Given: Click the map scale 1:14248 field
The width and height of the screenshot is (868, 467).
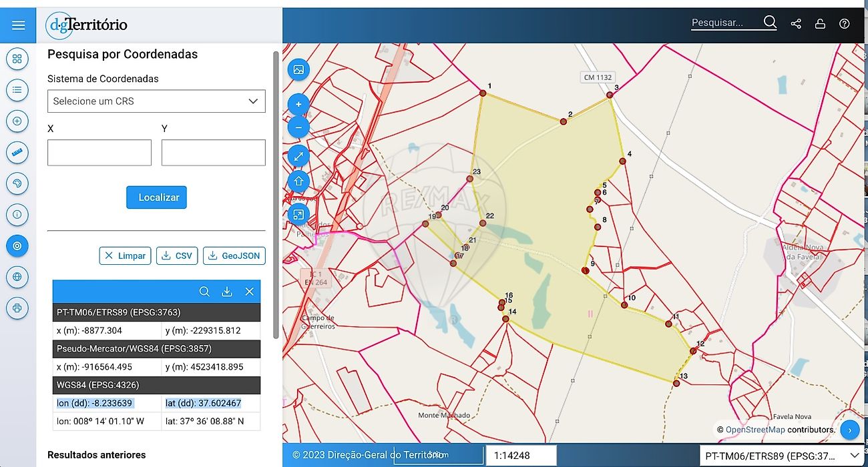Looking at the screenshot, I should pyautogui.click(x=521, y=456).
